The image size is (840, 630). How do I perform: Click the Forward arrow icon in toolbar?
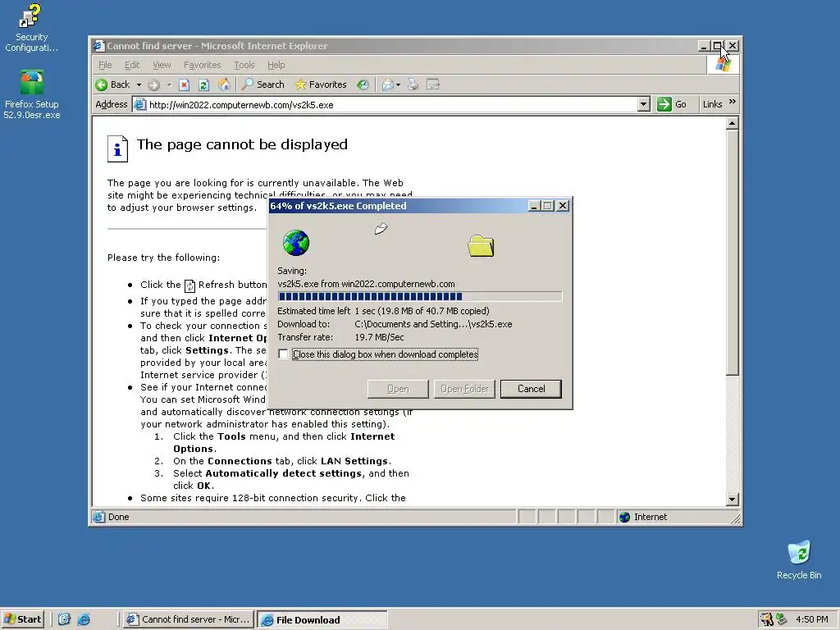pyautogui.click(x=153, y=84)
